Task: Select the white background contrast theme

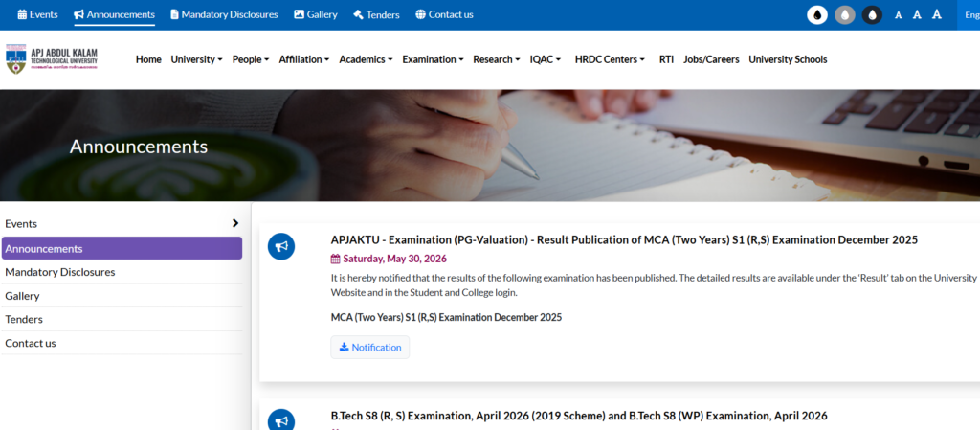Action: pos(817,14)
